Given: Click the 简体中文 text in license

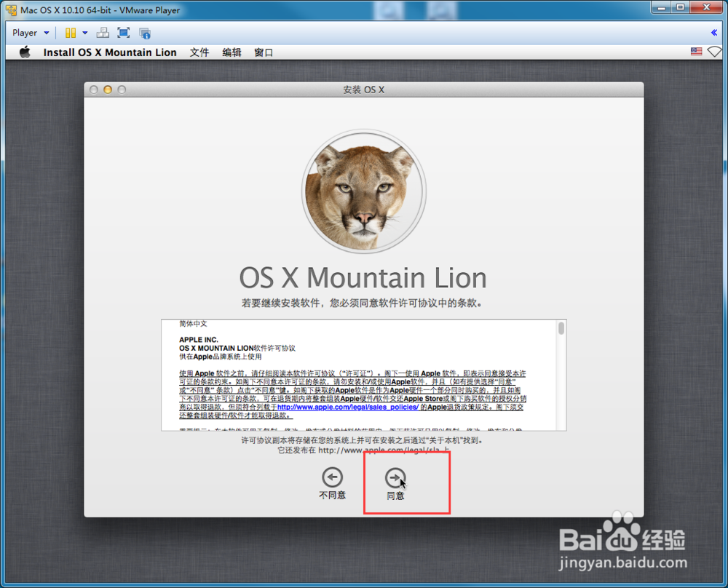Looking at the screenshot, I should tap(193, 323).
